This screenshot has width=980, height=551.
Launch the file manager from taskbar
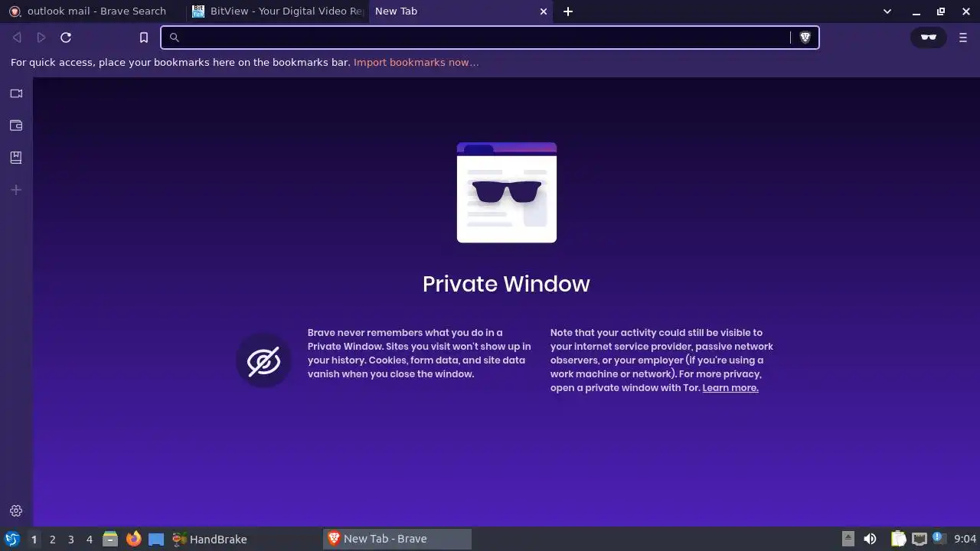(110, 540)
